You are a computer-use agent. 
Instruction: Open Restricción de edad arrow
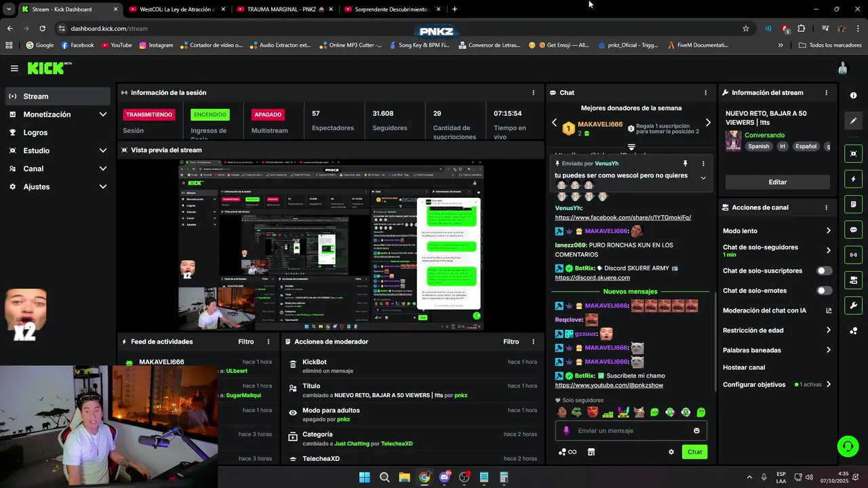point(828,330)
